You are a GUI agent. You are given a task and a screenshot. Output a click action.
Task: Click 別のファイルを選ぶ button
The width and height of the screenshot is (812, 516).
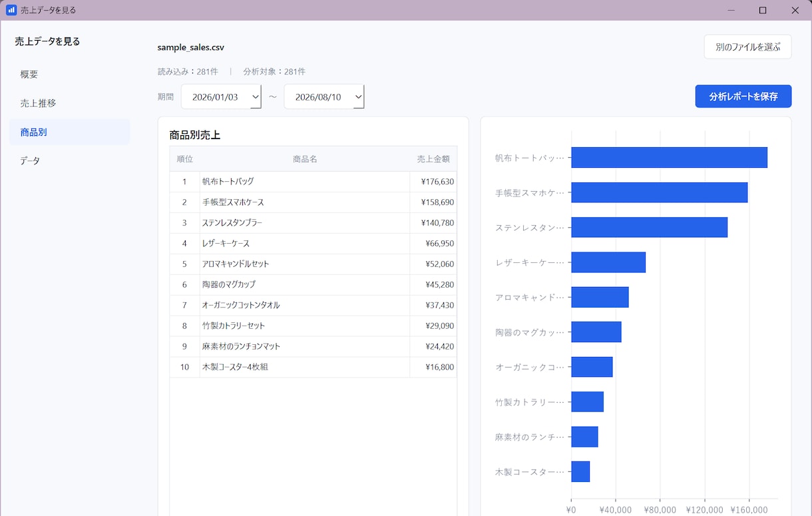pos(747,47)
